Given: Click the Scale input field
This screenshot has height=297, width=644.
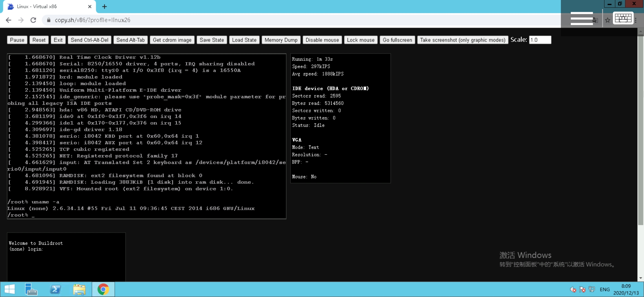Looking at the screenshot, I should pyautogui.click(x=540, y=40).
